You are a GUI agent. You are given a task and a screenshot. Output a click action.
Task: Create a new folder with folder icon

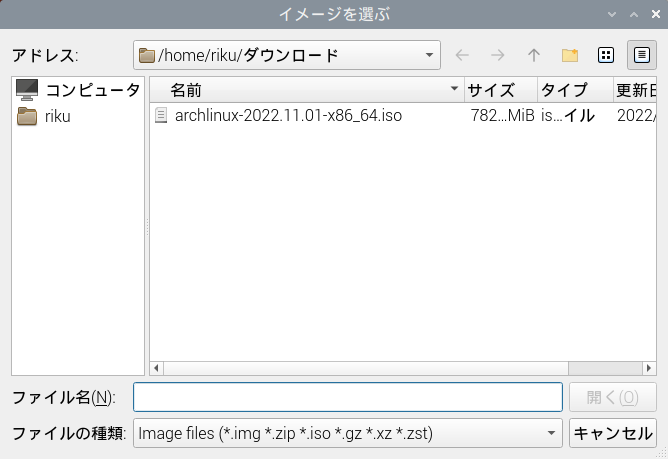pos(570,55)
